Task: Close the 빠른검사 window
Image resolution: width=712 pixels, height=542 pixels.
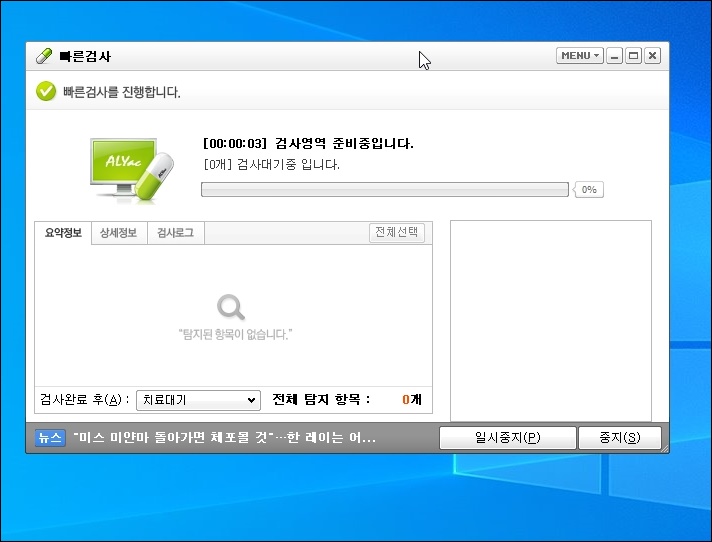Action: pos(653,55)
